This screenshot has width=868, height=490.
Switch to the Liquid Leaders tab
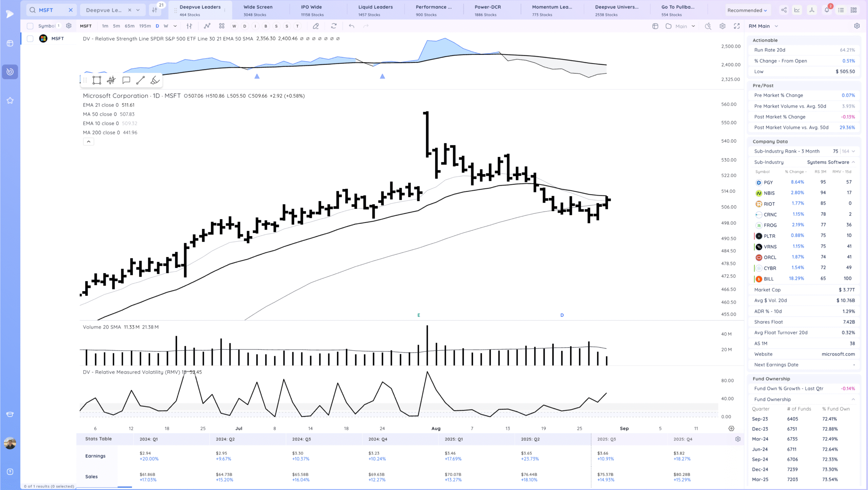tap(375, 10)
